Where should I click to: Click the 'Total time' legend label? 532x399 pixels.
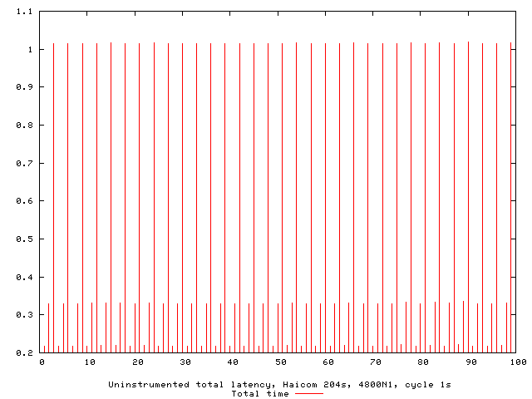pyautogui.click(x=261, y=394)
